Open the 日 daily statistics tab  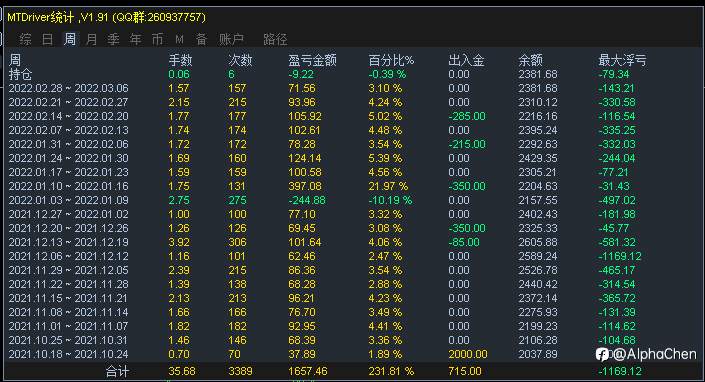click(47, 40)
